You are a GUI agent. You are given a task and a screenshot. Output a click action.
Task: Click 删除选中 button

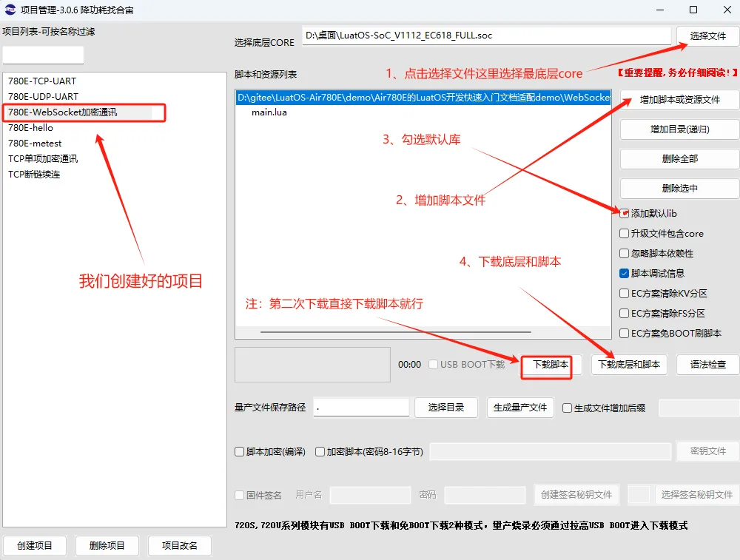coord(679,189)
